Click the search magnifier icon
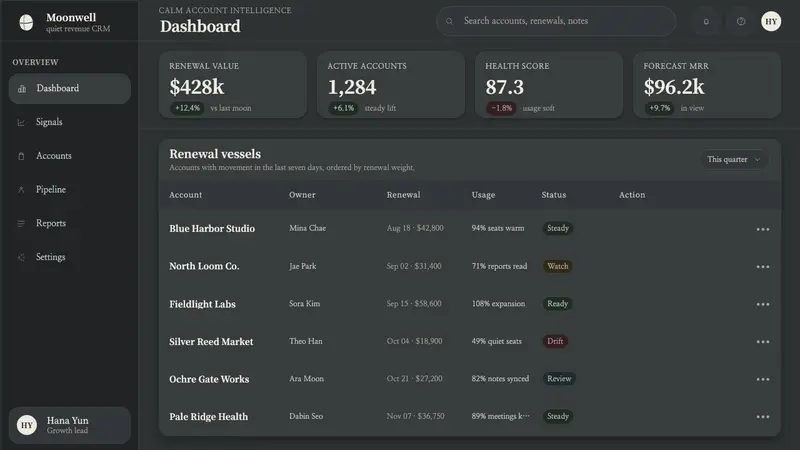This screenshot has width=800, height=450. coord(449,21)
